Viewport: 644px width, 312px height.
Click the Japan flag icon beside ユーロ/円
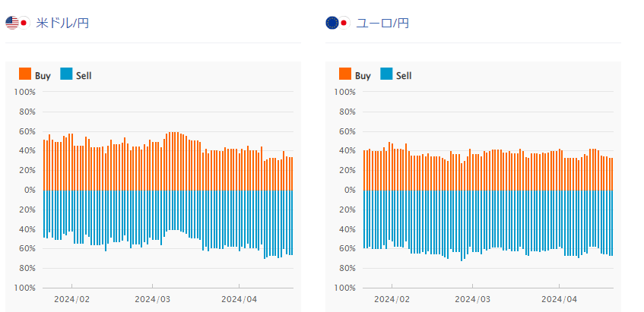344,23
